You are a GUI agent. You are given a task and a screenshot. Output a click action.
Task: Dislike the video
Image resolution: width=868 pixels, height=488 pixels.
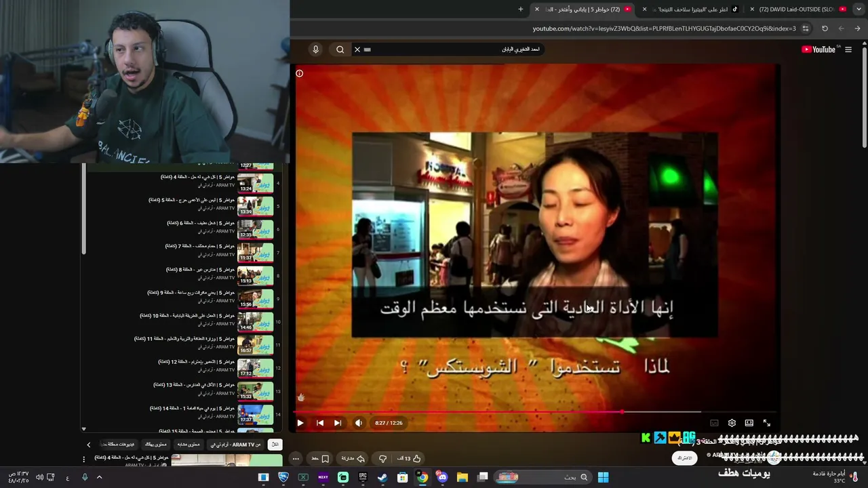click(x=383, y=459)
